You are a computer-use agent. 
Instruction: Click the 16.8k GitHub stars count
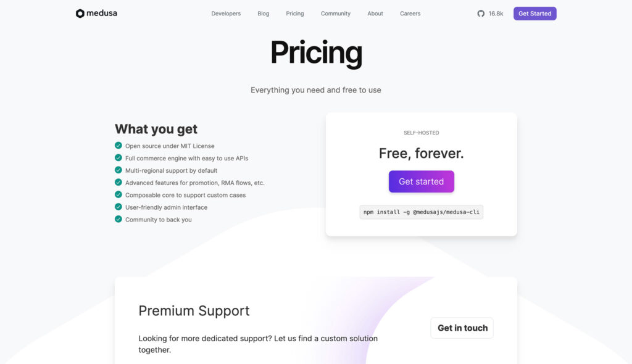pyautogui.click(x=496, y=14)
